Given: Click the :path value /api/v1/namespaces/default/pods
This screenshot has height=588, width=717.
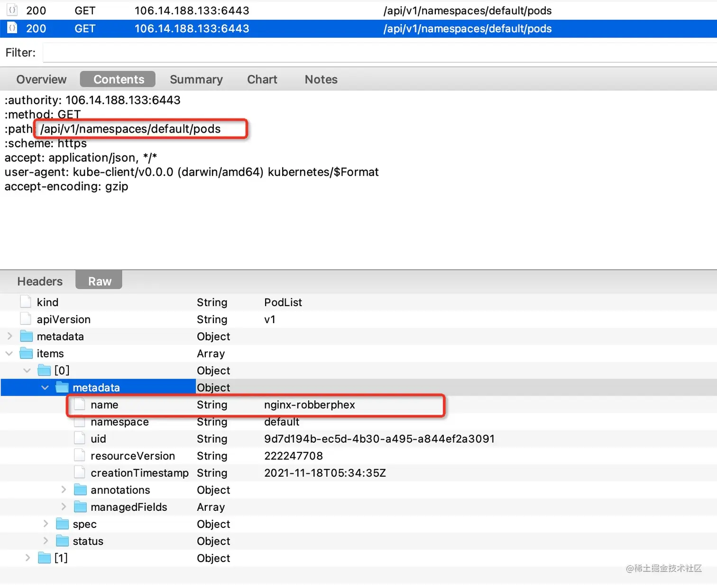Looking at the screenshot, I should click(130, 128).
